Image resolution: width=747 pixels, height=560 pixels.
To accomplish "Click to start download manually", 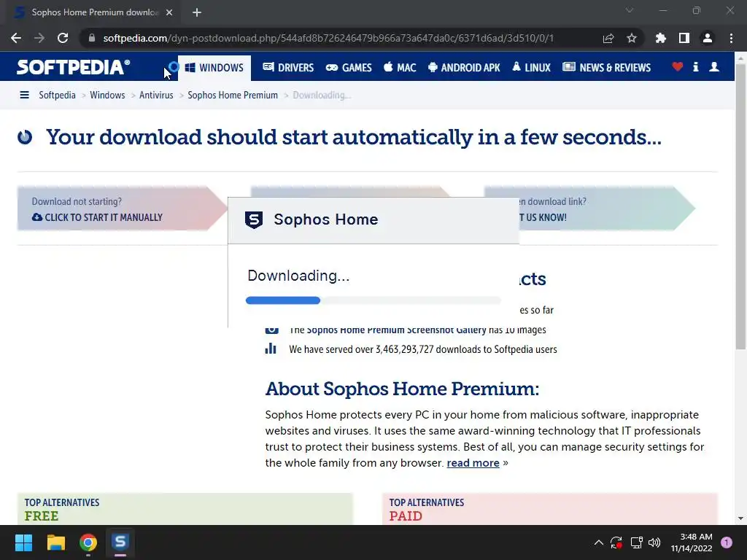I will tap(97, 217).
